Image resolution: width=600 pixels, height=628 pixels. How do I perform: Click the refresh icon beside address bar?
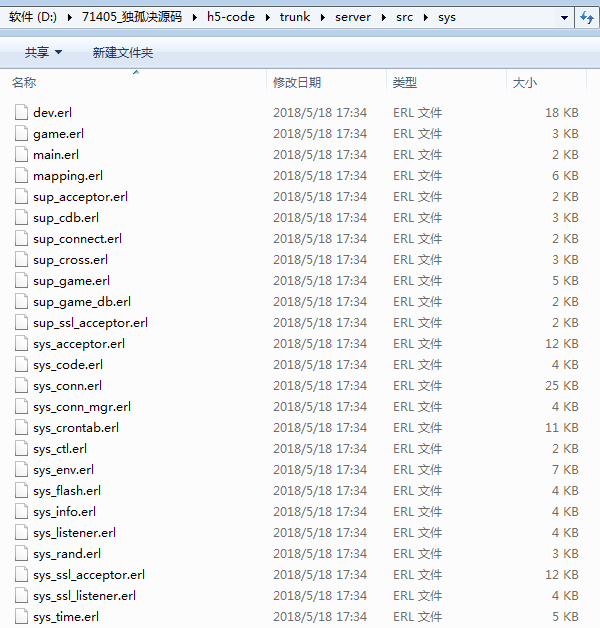pos(587,17)
